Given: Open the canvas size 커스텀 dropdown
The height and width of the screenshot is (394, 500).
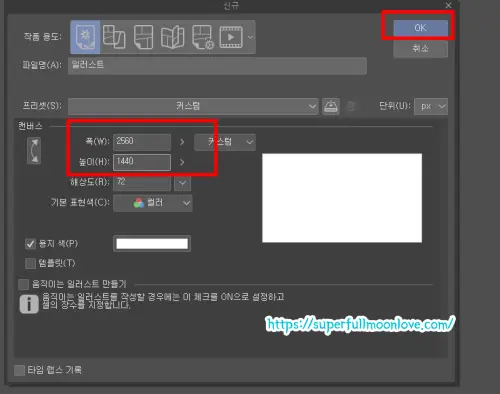Looking at the screenshot, I should 225,142.
